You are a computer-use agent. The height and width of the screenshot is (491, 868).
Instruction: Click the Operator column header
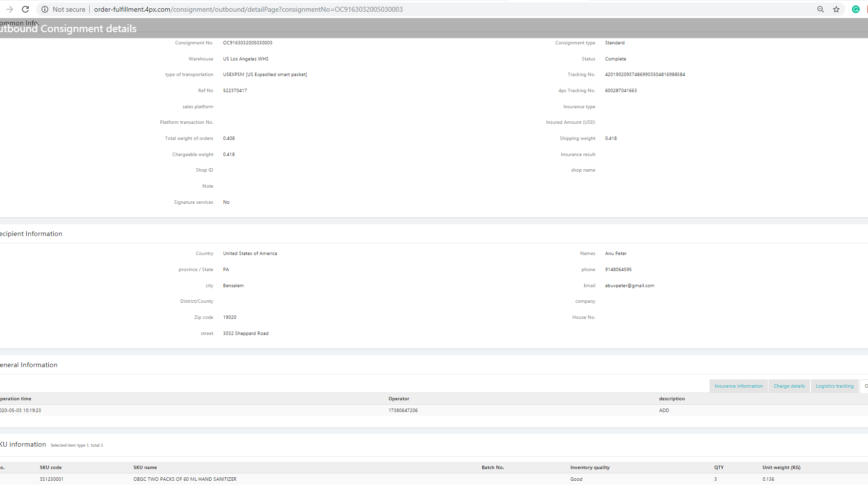point(398,399)
